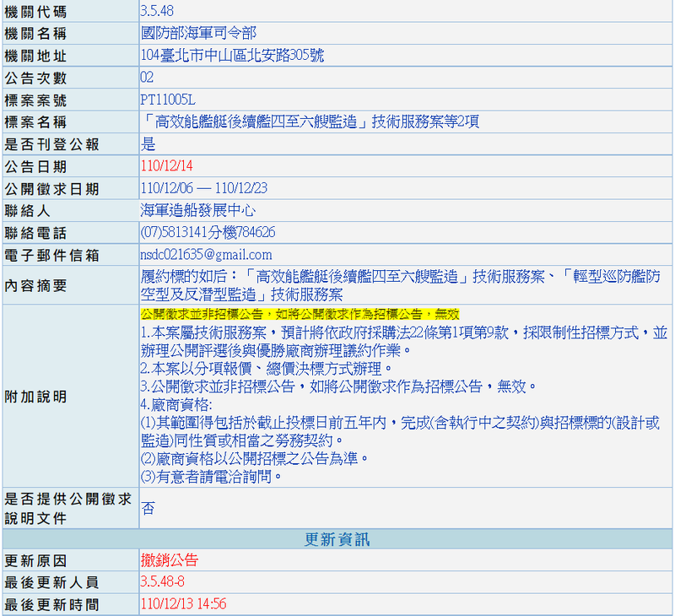Click the 最後更新時間 row label
The height and width of the screenshot is (616, 675).
click(51, 605)
